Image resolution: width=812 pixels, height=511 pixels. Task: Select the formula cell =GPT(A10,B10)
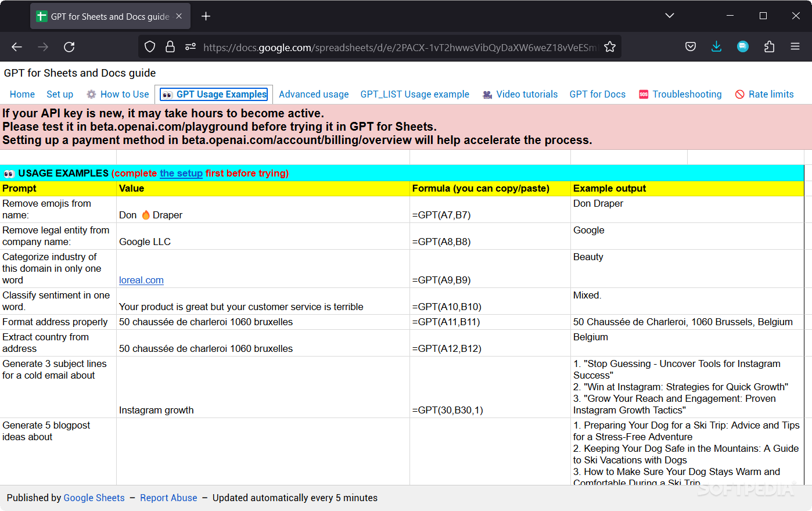(x=490, y=301)
